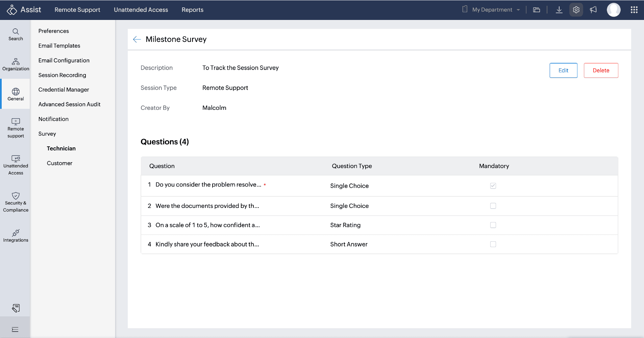Switch to the Reports tab

192,10
